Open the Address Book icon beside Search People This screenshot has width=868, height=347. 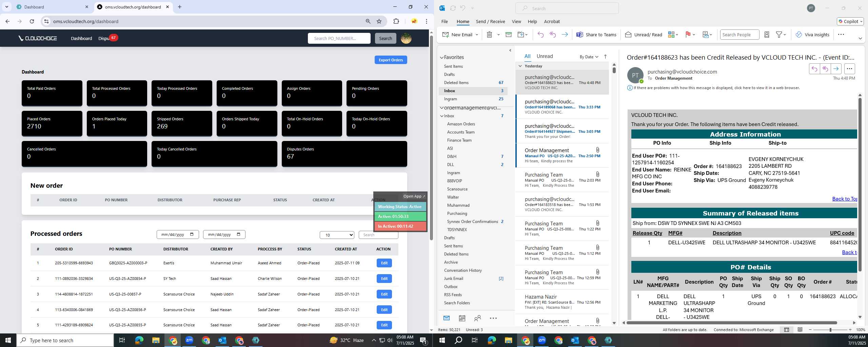pos(767,35)
